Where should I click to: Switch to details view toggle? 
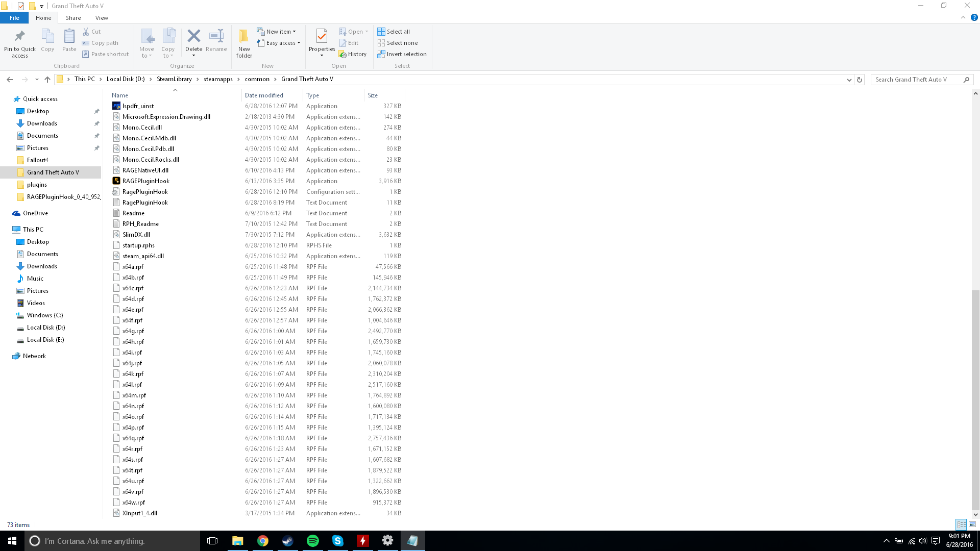pos(961,524)
